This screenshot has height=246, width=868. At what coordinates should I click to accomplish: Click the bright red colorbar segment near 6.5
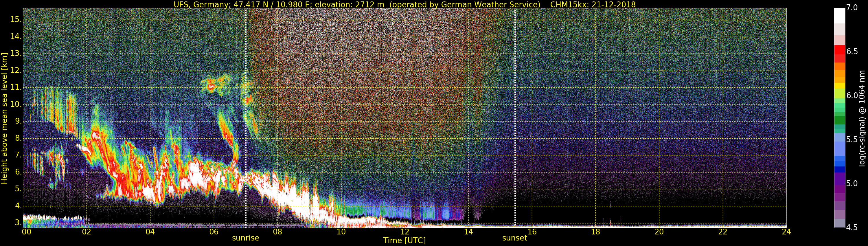pyautogui.click(x=840, y=50)
